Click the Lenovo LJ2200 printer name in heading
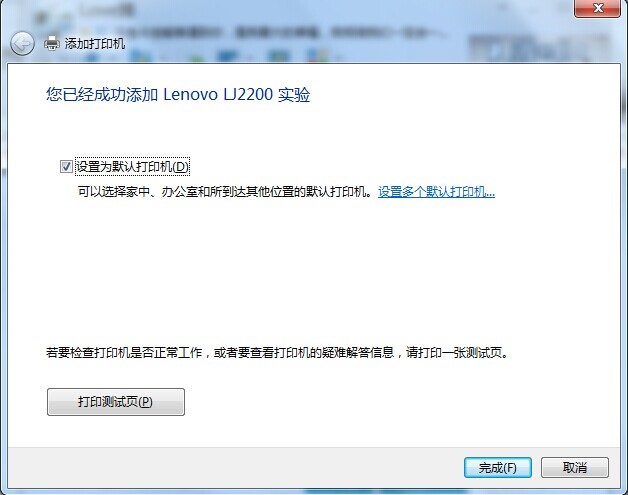 coord(218,95)
